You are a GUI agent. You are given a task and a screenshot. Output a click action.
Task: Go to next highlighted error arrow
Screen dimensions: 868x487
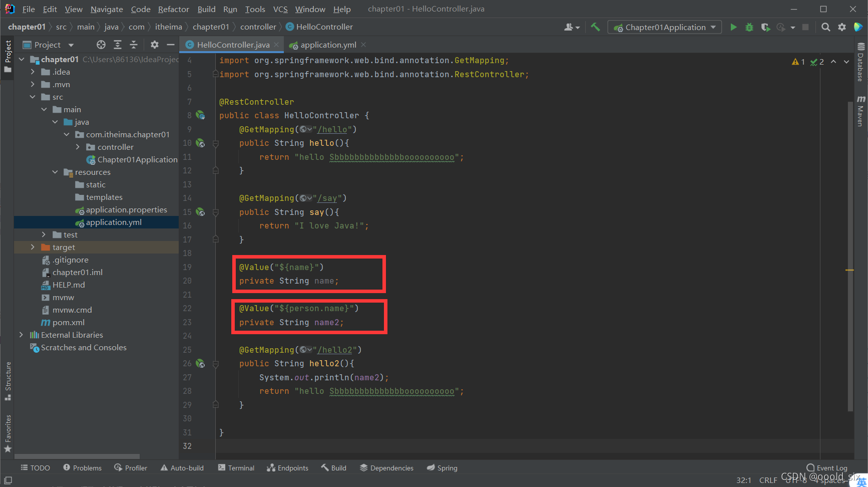pos(846,62)
